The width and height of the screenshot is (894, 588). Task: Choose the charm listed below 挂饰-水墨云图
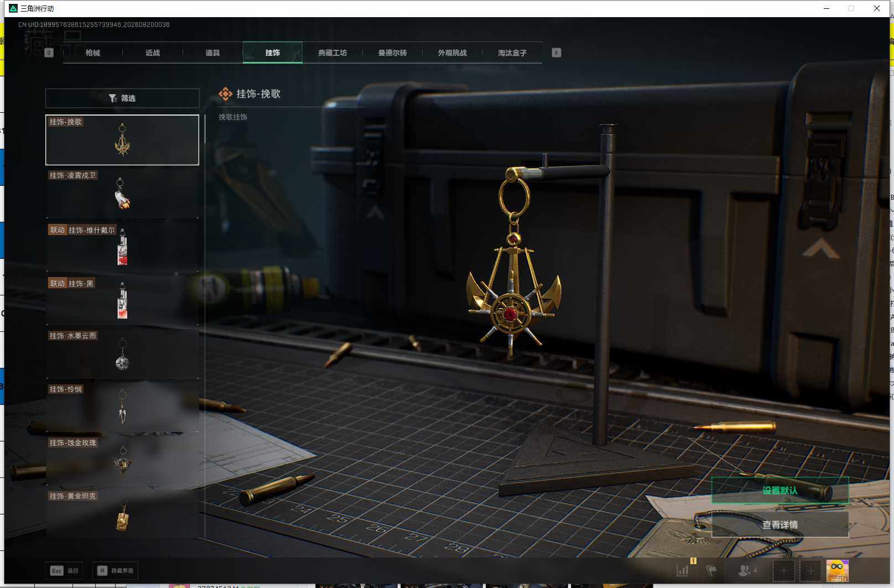coord(122,407)
